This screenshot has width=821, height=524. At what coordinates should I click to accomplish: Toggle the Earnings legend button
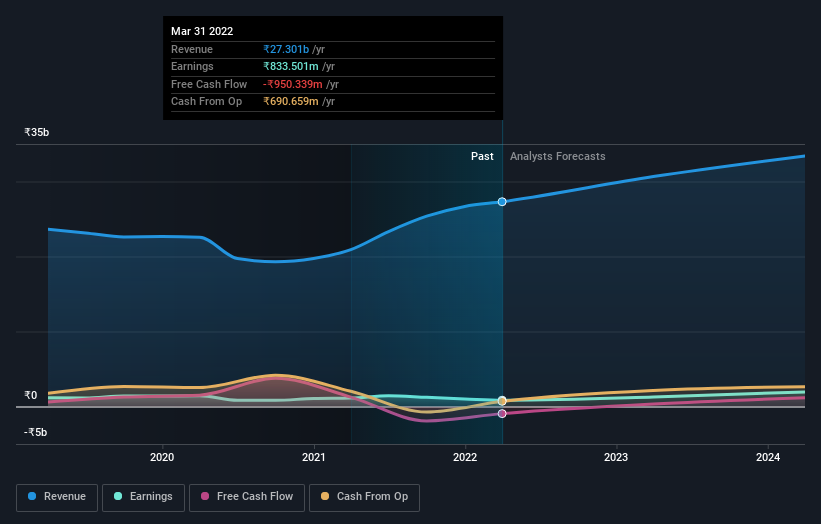tap(143, 497)
